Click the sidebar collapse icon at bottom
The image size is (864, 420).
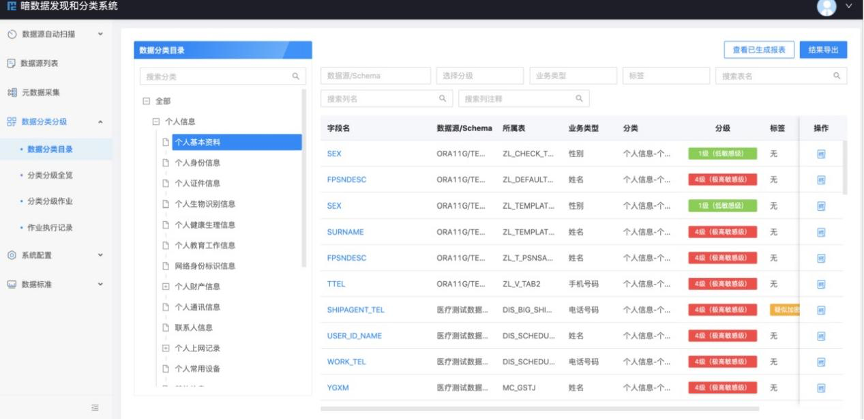click(95, 407)
